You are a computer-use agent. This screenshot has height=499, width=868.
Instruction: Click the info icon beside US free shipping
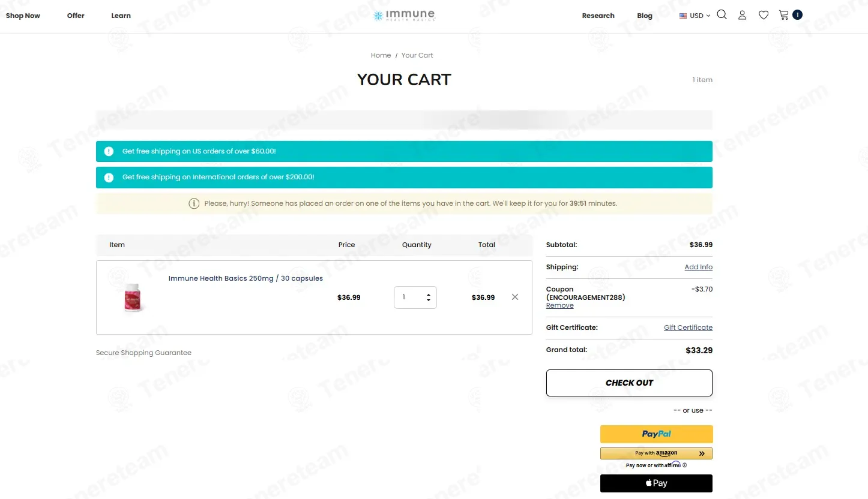pyautogui.click(x=109, y=151)
